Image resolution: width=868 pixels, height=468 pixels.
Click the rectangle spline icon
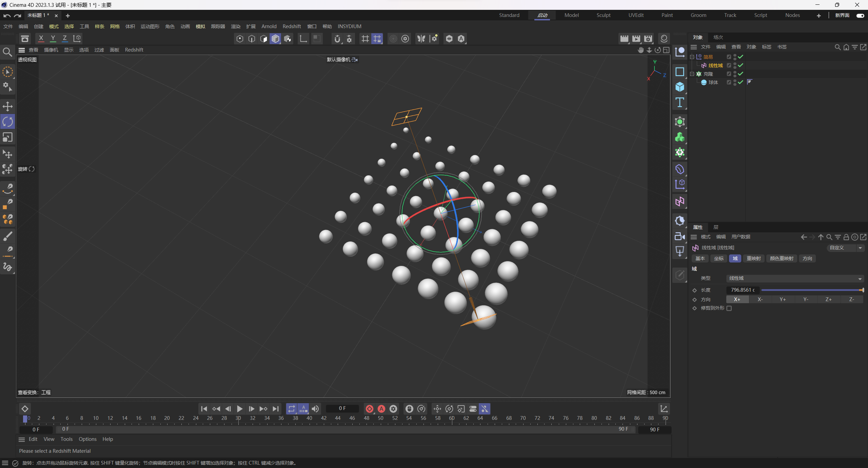pyautogui.click(x=679, y=72)
